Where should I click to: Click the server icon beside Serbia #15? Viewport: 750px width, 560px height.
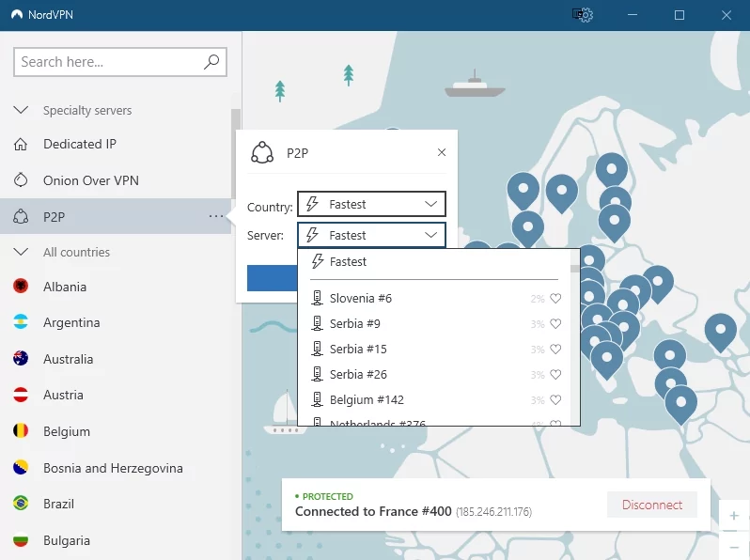click(x=317, y=349)
